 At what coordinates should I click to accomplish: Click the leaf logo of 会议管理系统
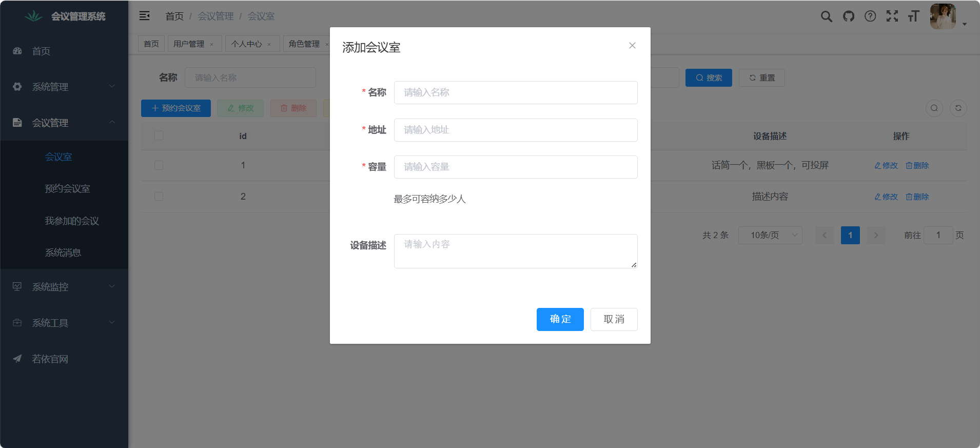[x=34, y=16]
